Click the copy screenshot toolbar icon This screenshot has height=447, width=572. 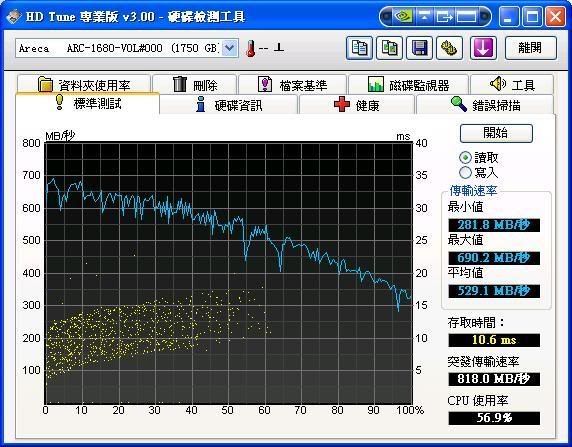click(x=390, y=48)
